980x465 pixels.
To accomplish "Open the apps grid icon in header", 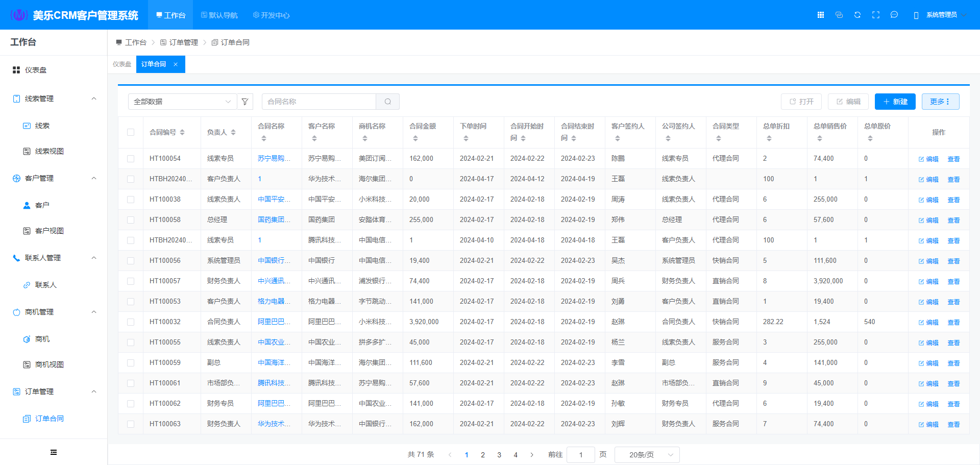I will (x=821, y=15).
